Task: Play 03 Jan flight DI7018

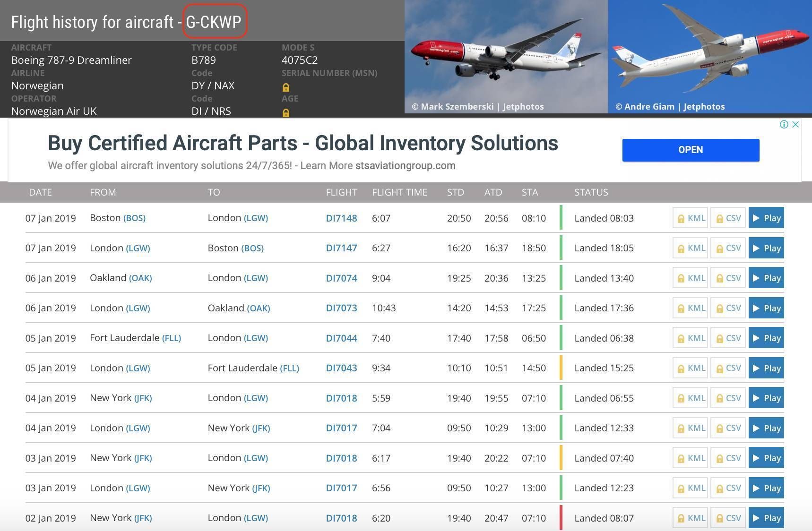Action: (x=766, y=458)
